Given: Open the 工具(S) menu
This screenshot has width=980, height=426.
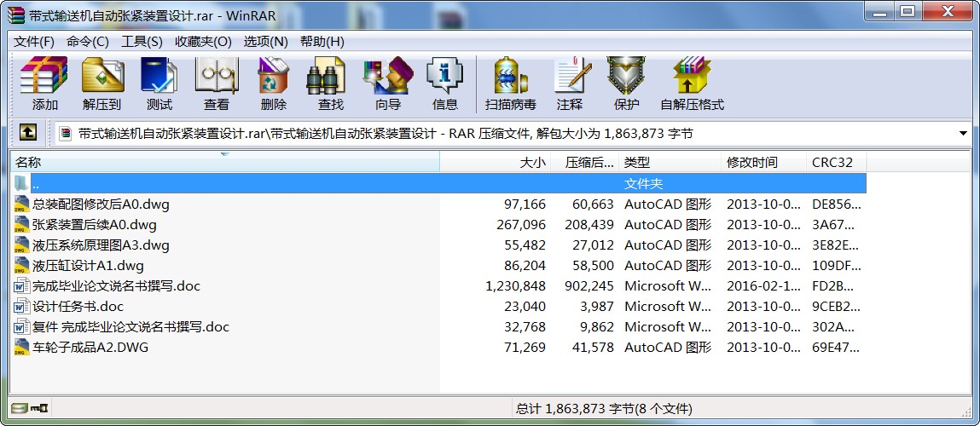Looking at the screenshot, I should tap(142, 42).
